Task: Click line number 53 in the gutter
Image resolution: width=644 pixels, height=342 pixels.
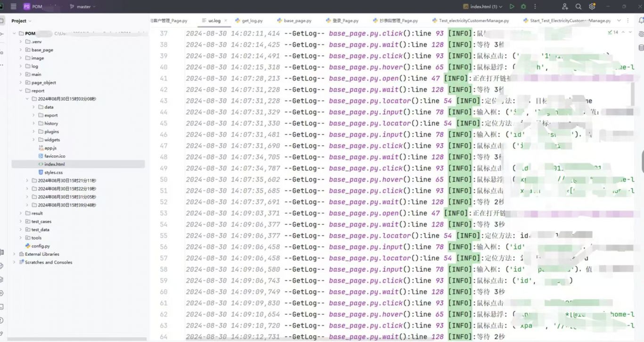Action: click(x=164, y=213)
